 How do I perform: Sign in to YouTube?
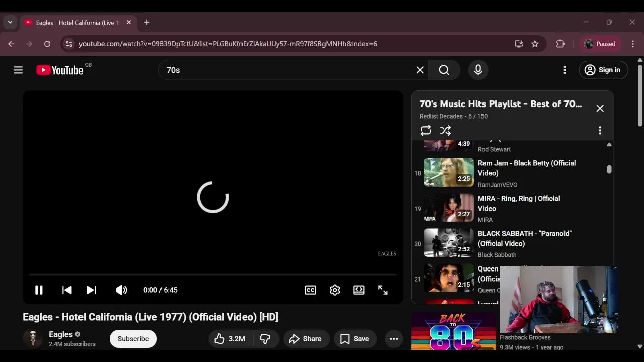tap(603, 70)
